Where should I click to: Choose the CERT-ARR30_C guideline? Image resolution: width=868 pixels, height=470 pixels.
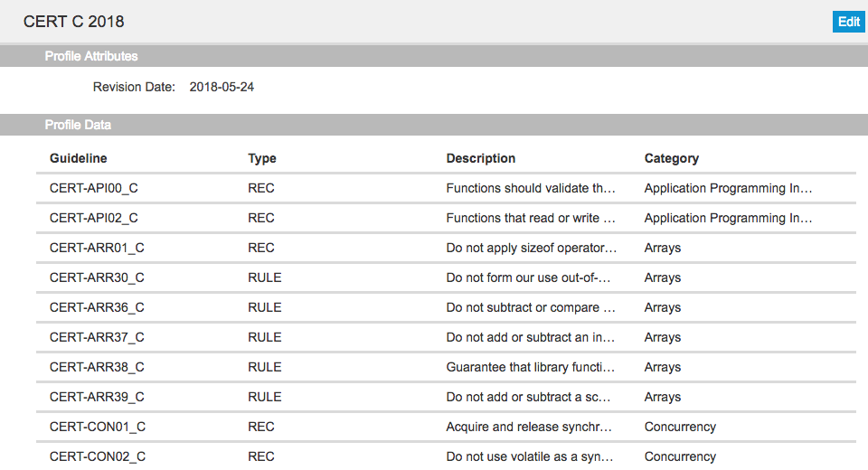[446, 277]
